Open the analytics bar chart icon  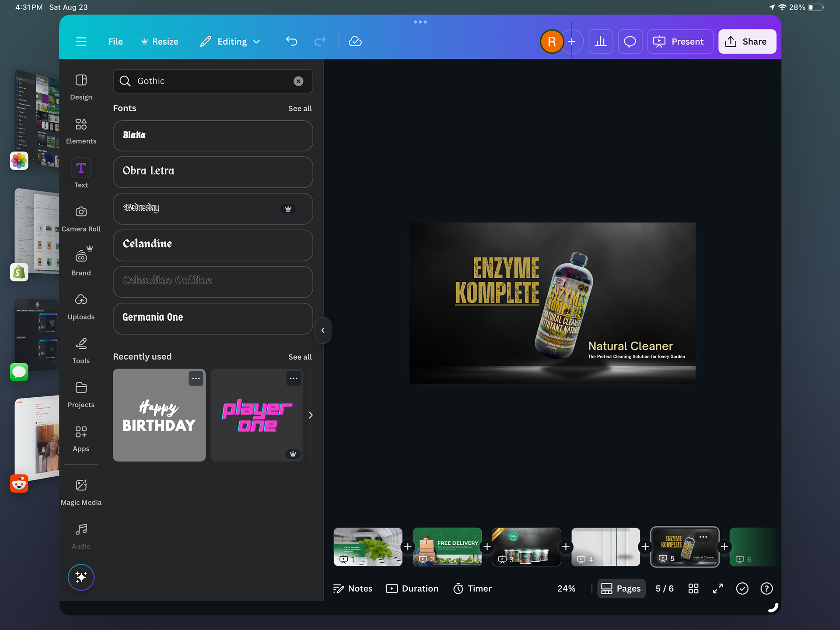pyautogui.click(x=601, y=42)
